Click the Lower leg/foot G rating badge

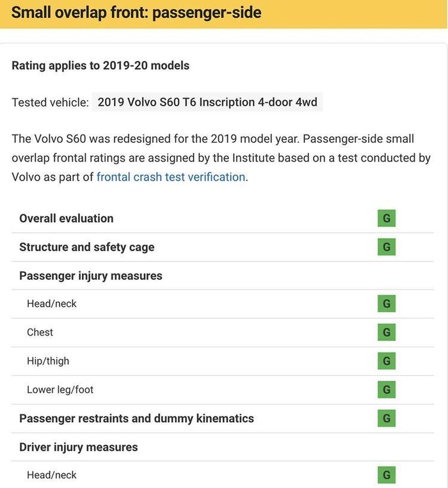[386, 389]
